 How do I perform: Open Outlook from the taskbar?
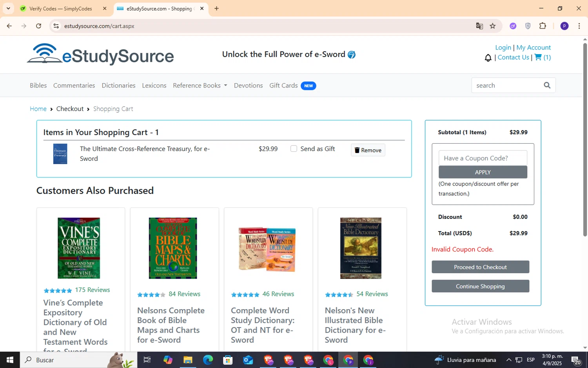248,360
